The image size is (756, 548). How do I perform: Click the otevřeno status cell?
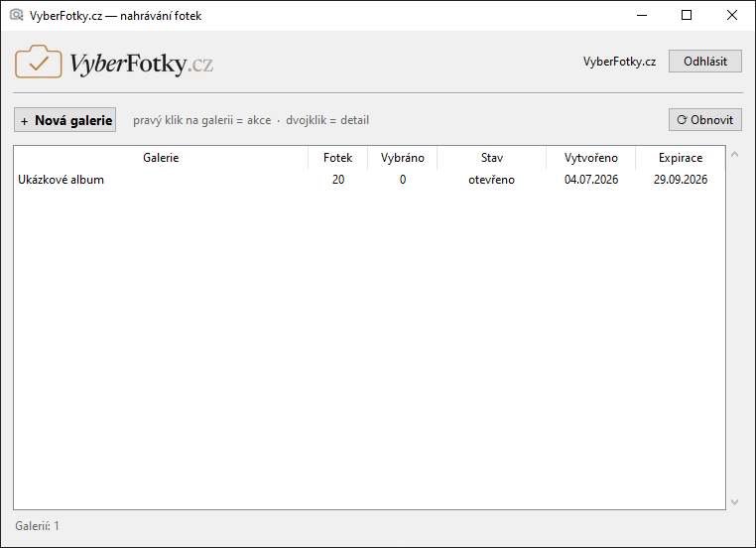492,180
